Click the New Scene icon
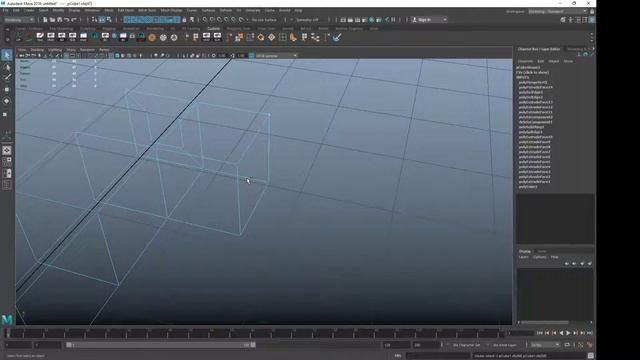Screen dimensions: 640x360 coord(45,20)
